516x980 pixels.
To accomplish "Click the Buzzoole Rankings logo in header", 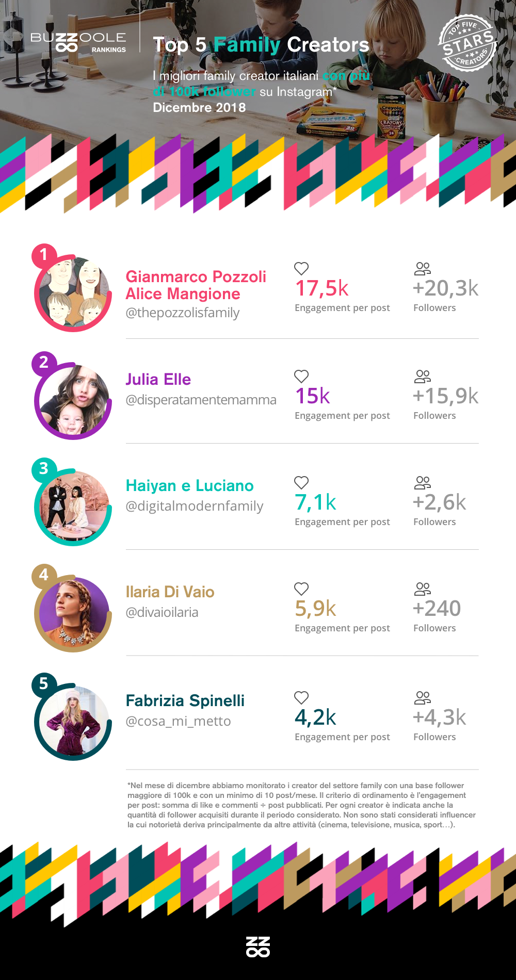I will (x=78, y=42).
